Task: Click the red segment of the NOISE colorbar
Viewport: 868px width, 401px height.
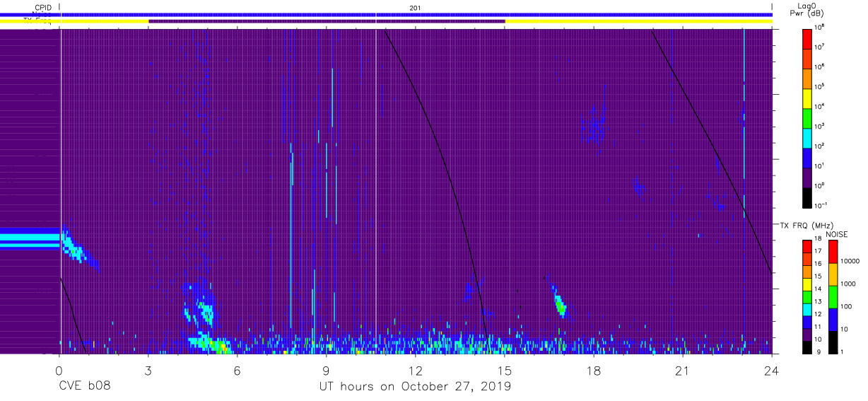Action: point(833,252)
